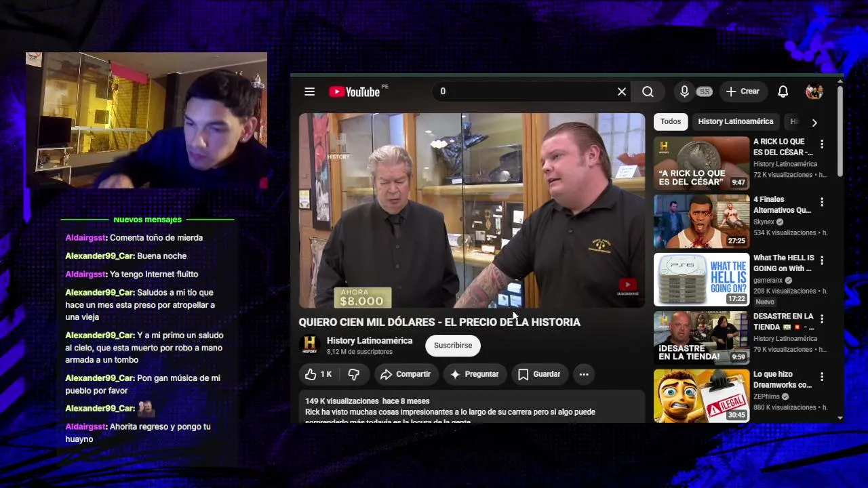Focus the YouTube search input field
This screenshot has width=868, height=488.
(526, 91)
